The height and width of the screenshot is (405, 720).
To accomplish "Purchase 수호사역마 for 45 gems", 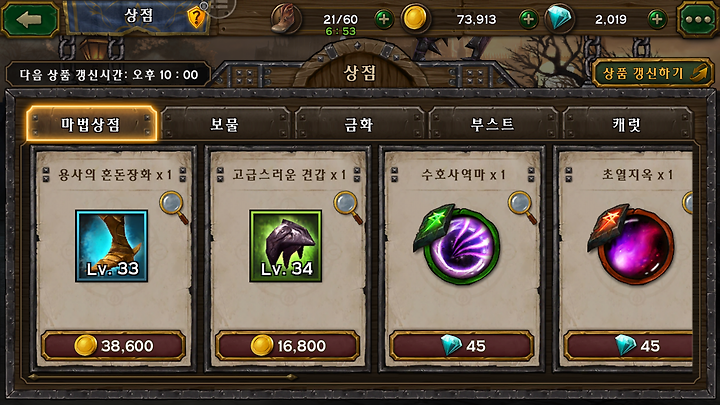I will coord(461,345).
